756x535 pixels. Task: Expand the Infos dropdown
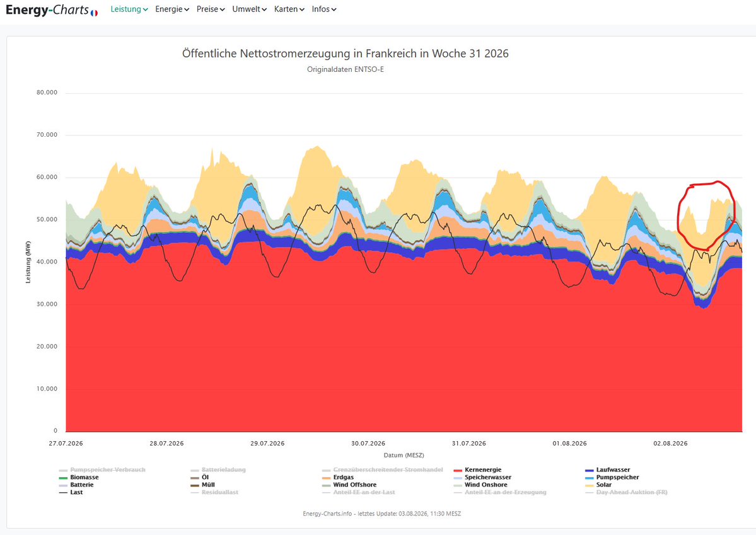(x=324, y=9)
